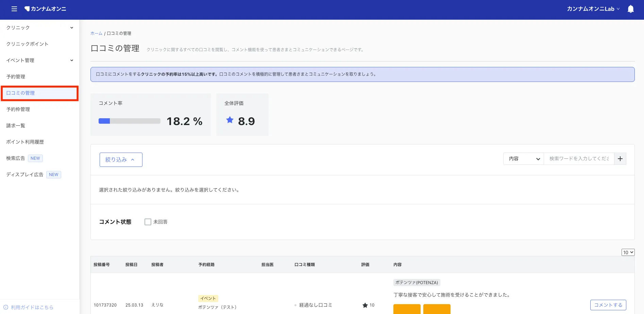
Task: Open the カンナムオンニLab account dropdown
Action: pyautogui.click(x=593, y=9)
